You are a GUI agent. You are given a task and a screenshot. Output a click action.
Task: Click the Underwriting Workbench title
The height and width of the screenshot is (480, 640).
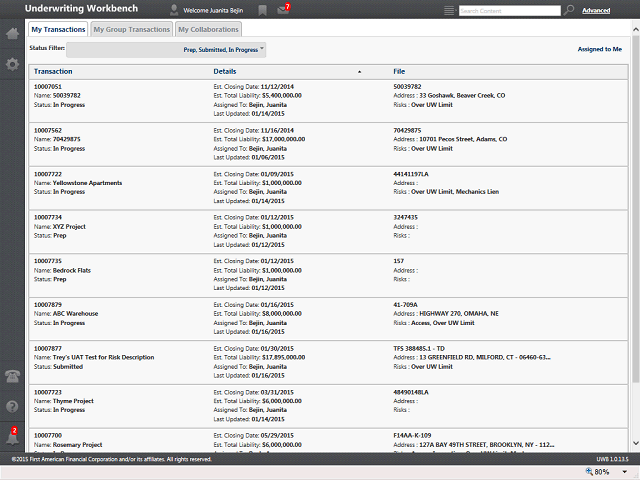[81, 9]
